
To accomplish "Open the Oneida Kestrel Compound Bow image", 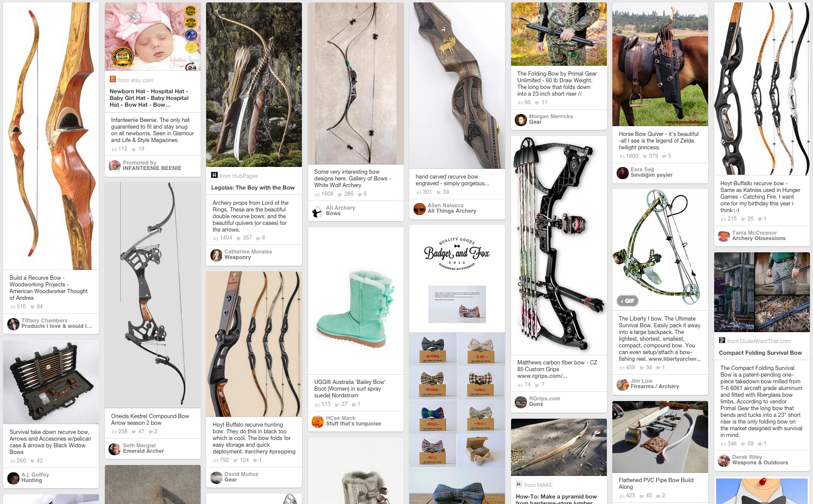I will tap(152, 295).
